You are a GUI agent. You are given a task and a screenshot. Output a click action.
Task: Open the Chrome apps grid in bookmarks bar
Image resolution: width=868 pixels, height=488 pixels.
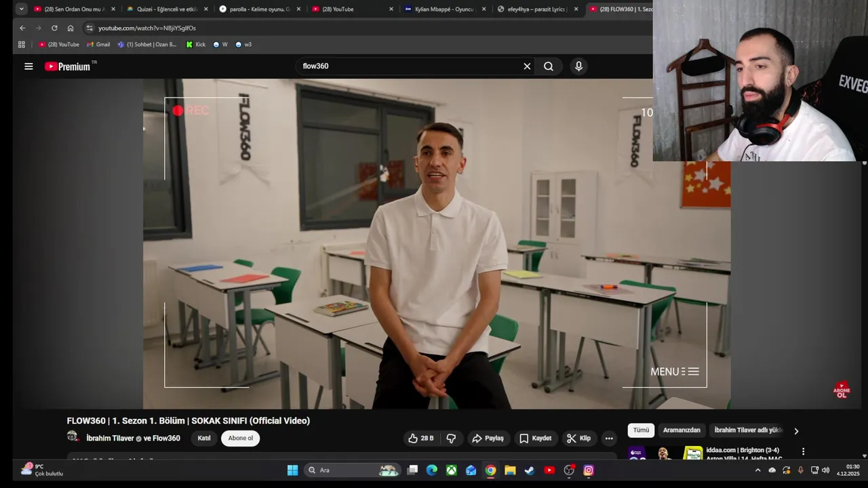22,45
